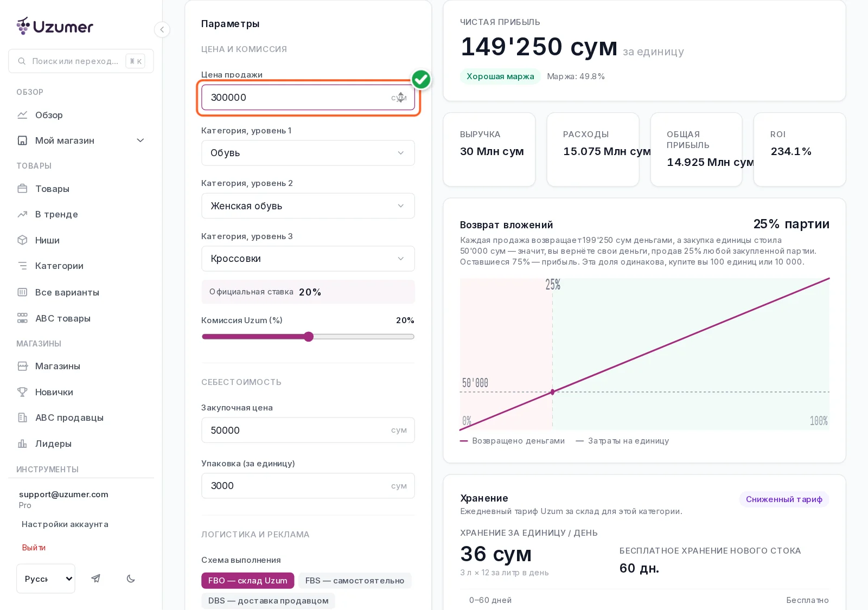Click the Сниженный тариф badge
This screenshot has width=868, height=610.
(784, 499)
